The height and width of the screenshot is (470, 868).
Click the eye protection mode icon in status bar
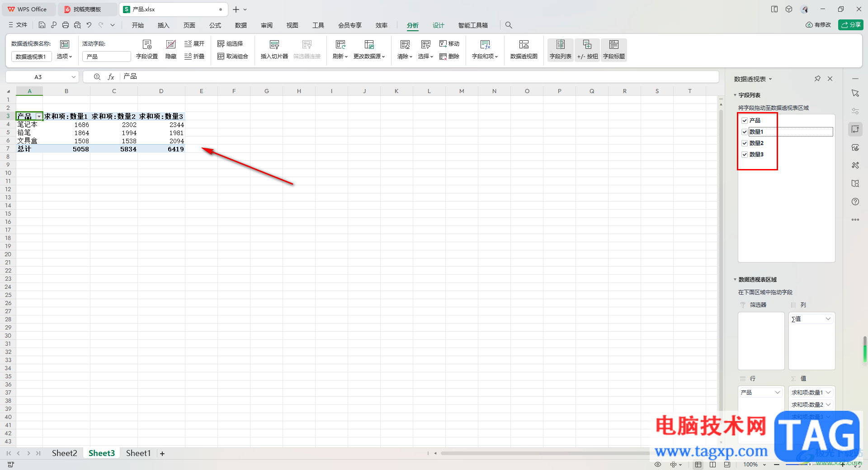coord(658,465)
